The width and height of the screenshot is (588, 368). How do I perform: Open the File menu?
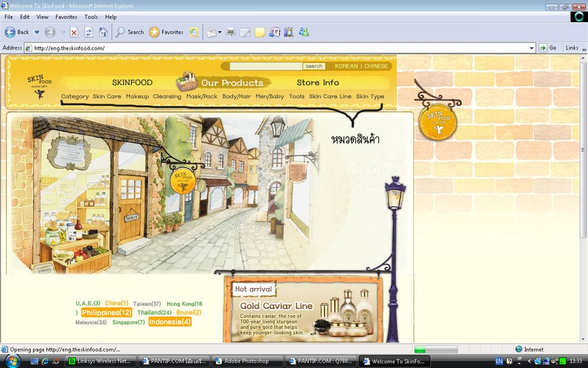pyautogui.click(x=9, y=17)
